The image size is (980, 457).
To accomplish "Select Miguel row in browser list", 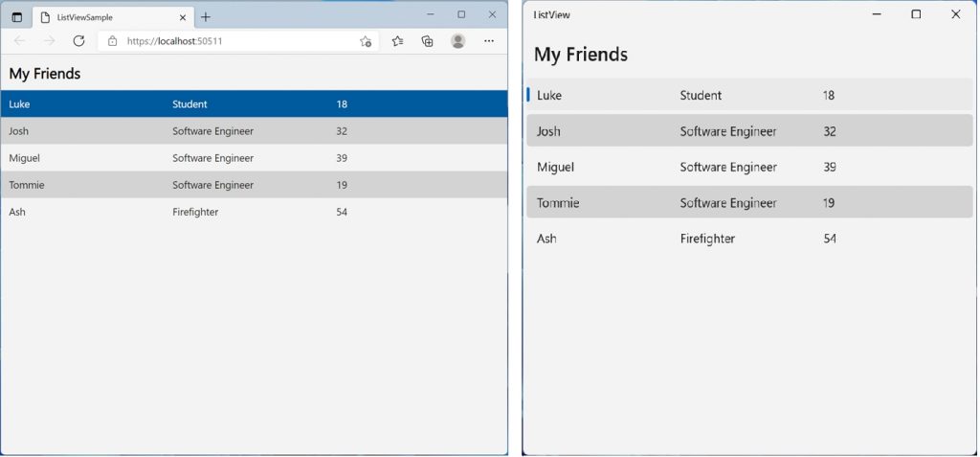I will [254, 158].
